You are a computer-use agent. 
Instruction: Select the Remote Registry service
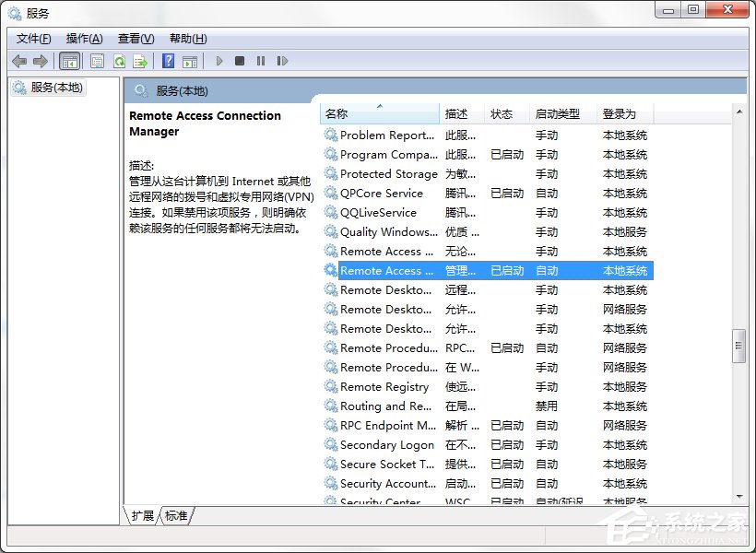pos(387,386)
